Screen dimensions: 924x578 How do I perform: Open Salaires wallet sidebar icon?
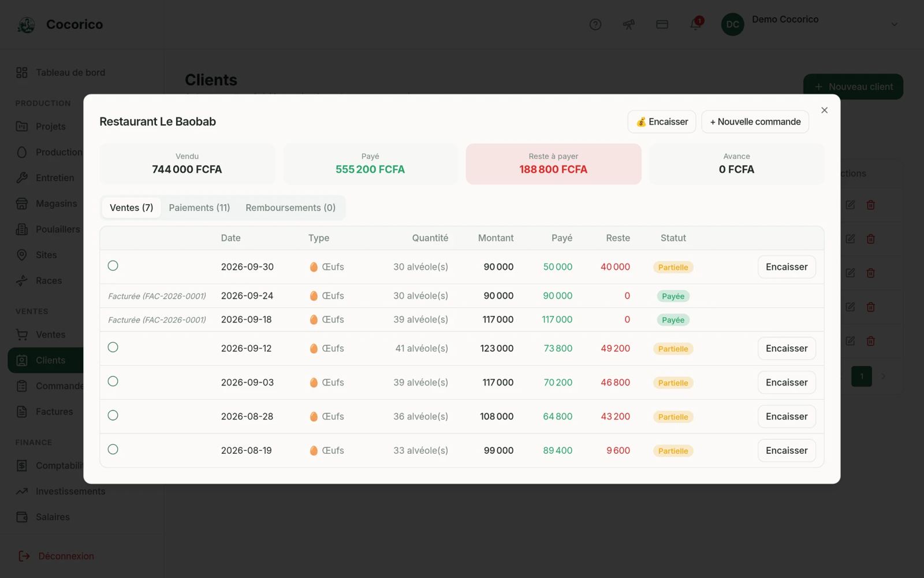click(22, 517)
